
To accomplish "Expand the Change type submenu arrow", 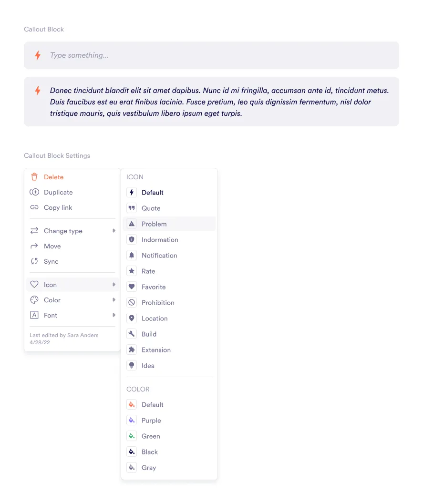I will coord(114,231).
